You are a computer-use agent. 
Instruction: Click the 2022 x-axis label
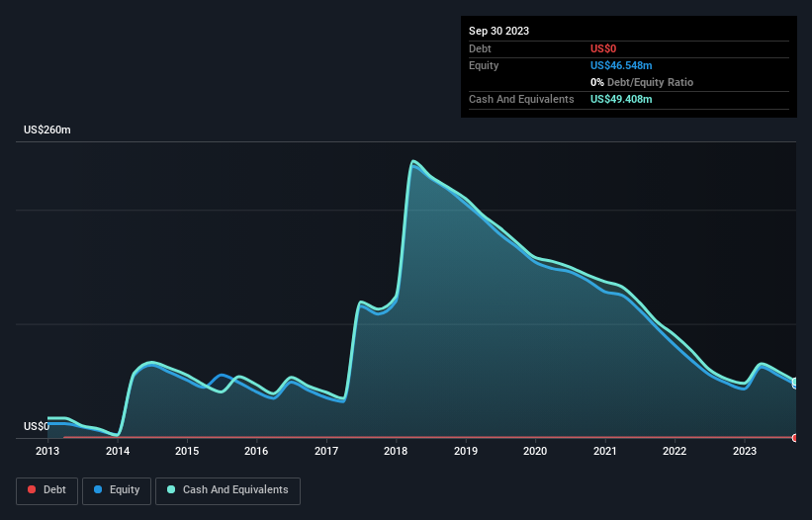[x=675, y=451]
